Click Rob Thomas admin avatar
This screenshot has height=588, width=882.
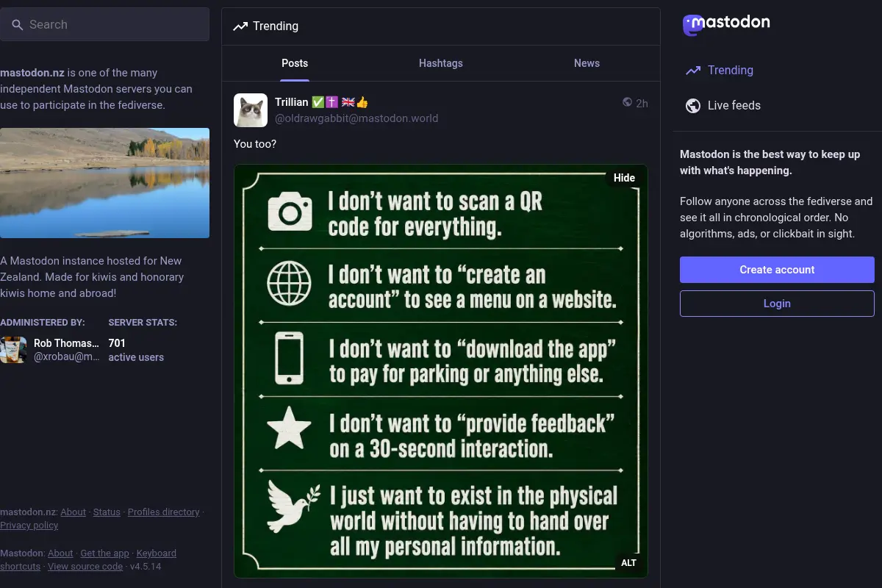tap(13, 350)
